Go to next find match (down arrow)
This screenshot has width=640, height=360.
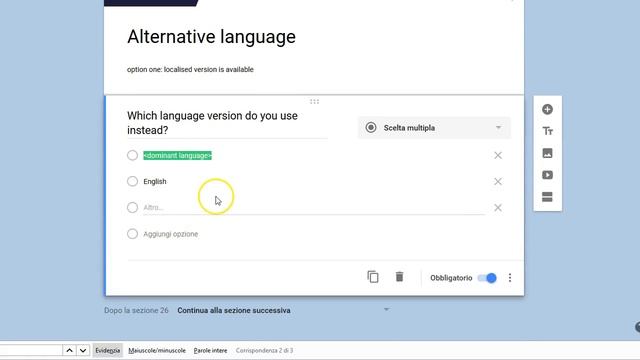click(x=83, y=351)
